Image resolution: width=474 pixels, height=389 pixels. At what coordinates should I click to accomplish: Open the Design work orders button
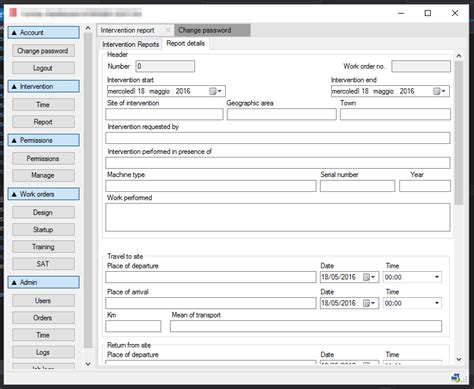[43, 212]
